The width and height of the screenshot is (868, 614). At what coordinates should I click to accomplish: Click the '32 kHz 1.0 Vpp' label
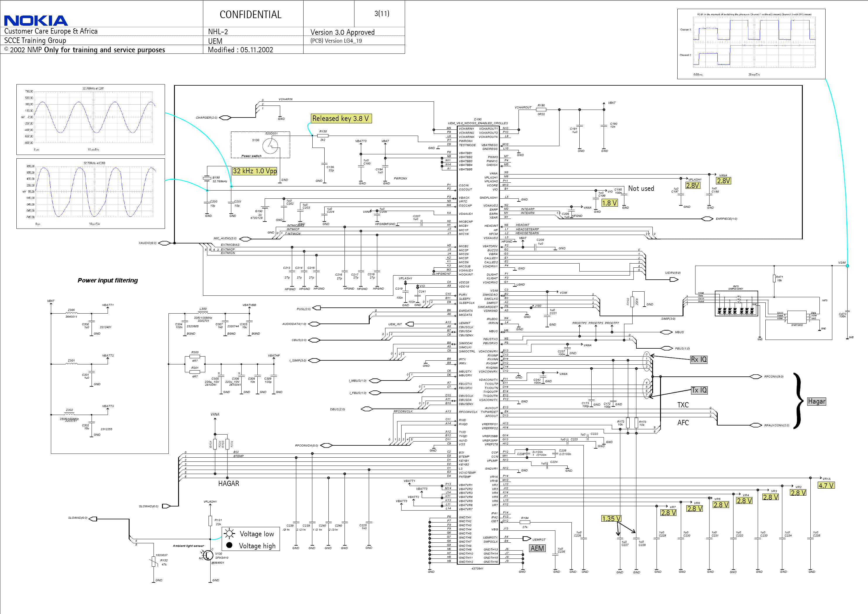click(255, 171)
